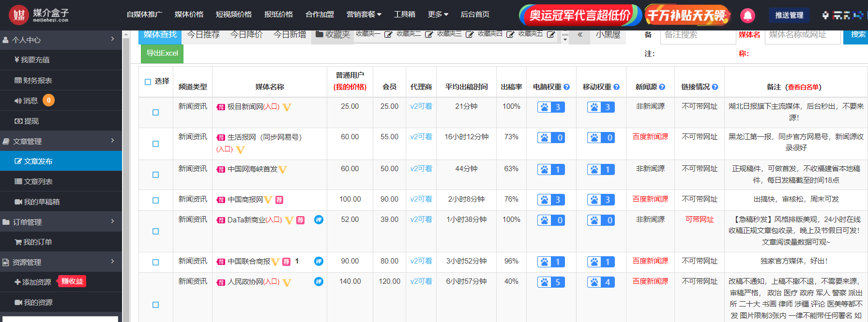Image resolution: width=868 pixels, height=322 pixels.
Task: Click the 电脑权重 paw badge for 极目新闻网
Action: (x=551, y=107)
